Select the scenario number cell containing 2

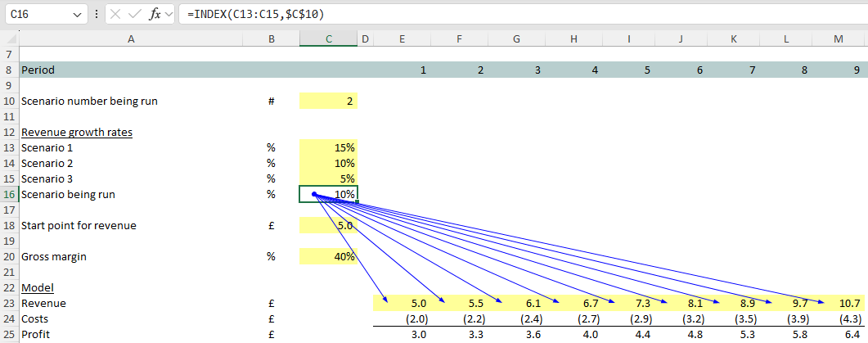[x=328, y=102]
